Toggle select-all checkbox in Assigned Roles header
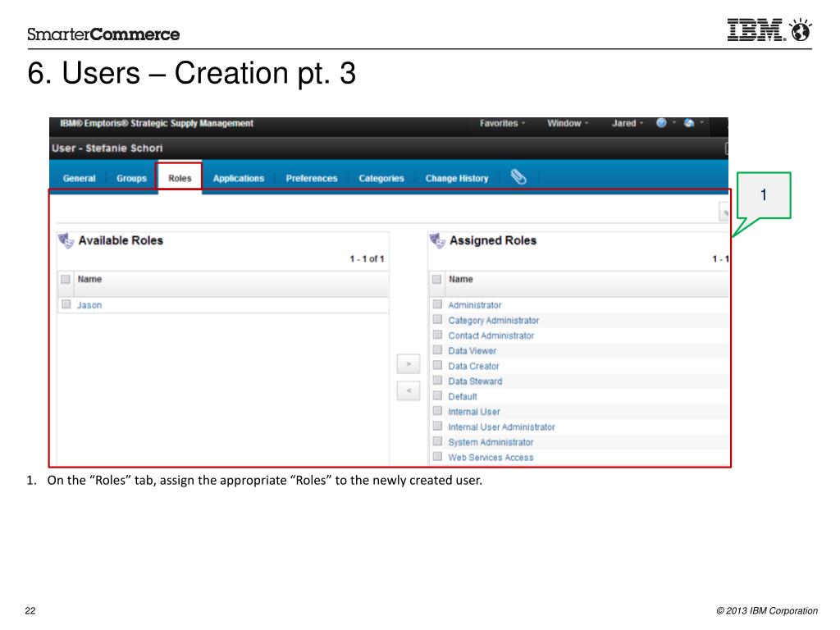The height and width of the screenshot is (630, 840). tap(436, 279)
